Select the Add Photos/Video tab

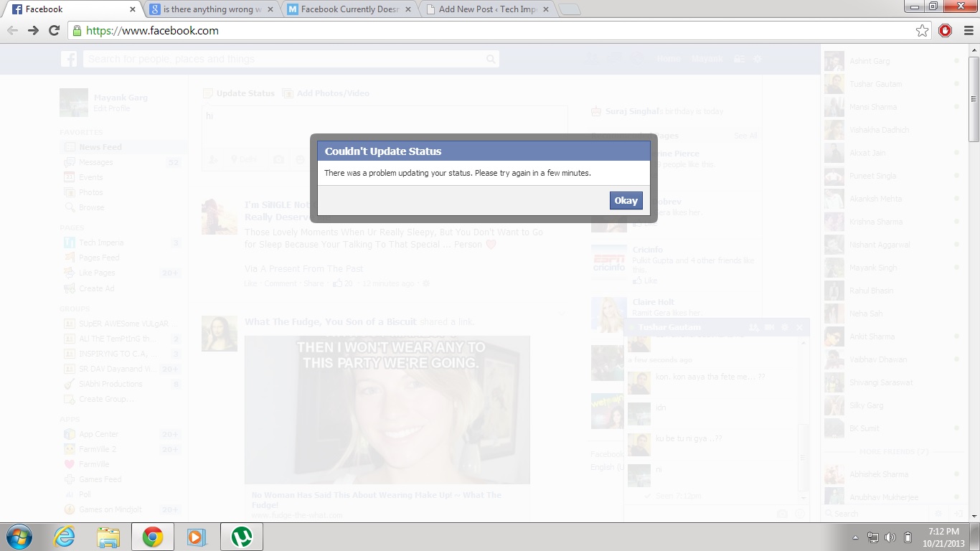(x=326, y=93)
